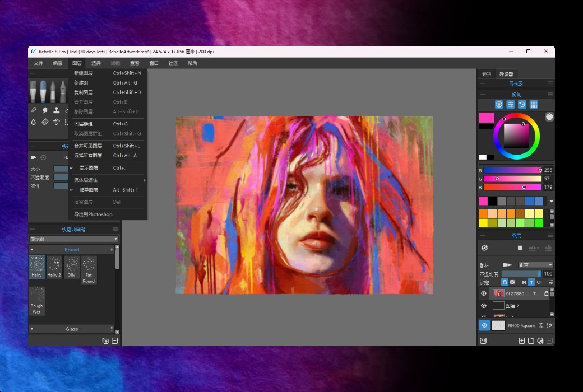The image size is (583, 392).
Task: Open the color grid view icon
Action: click(x=534, y=105)
